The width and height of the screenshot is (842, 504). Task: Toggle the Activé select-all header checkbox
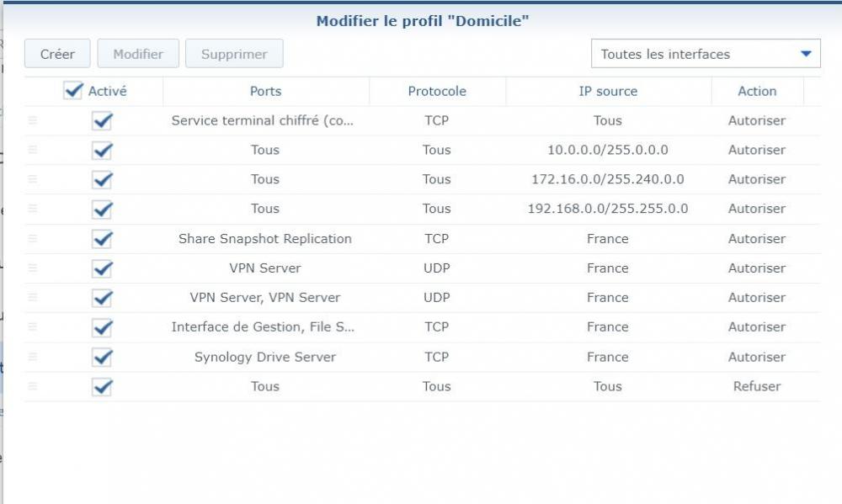(x=72, y=91)
